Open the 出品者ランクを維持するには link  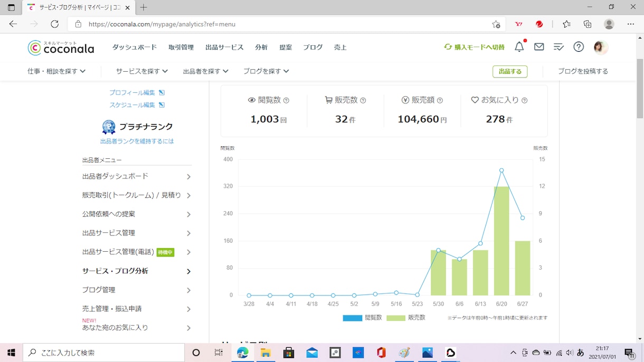[137, 141]
